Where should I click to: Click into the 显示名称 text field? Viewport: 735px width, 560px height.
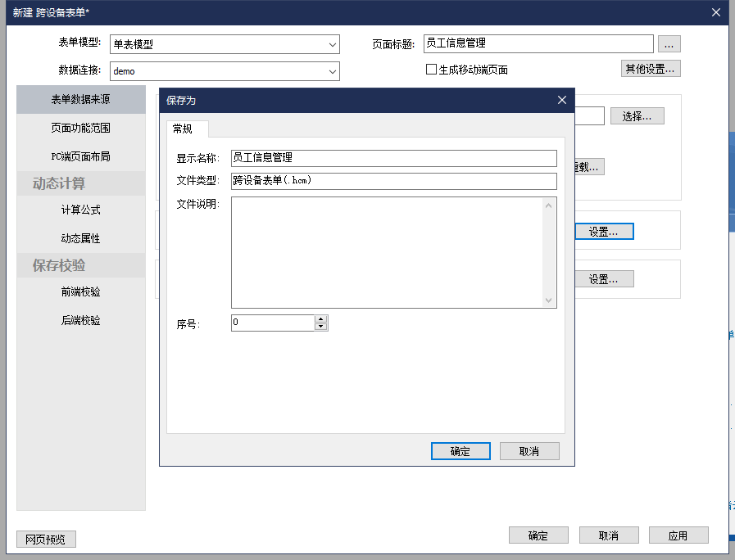point(393,158)
